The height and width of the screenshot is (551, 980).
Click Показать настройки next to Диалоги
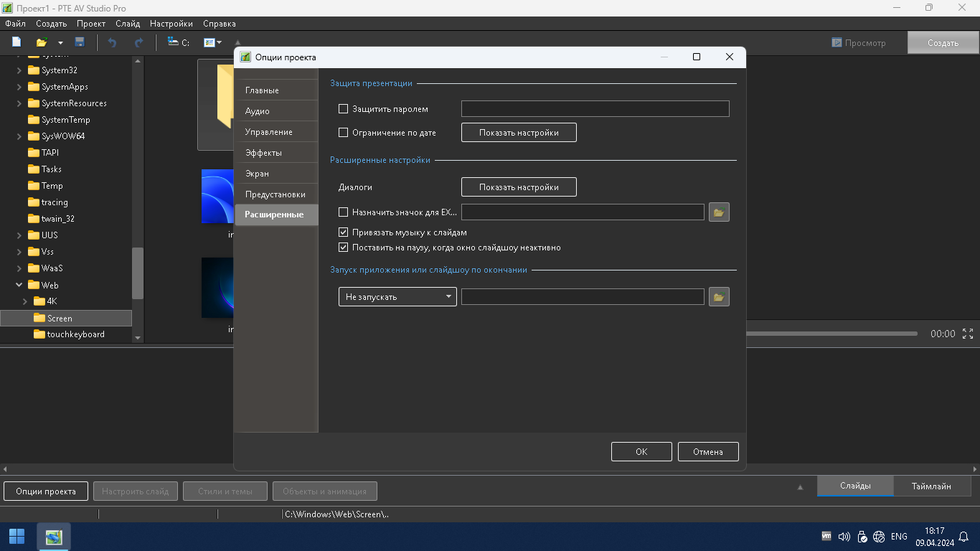click(x=519, y=187)
